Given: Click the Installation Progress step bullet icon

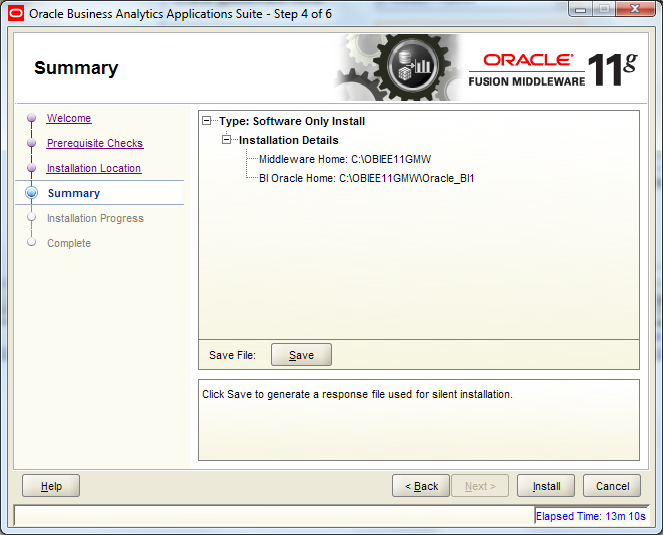Looking at the screenshot, I should pyautogui.click(x=31, y=217).
